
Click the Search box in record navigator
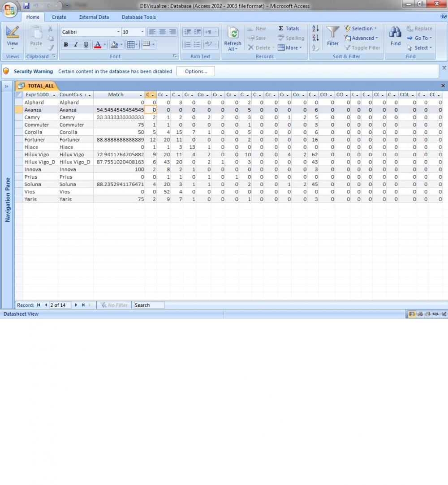148,305
